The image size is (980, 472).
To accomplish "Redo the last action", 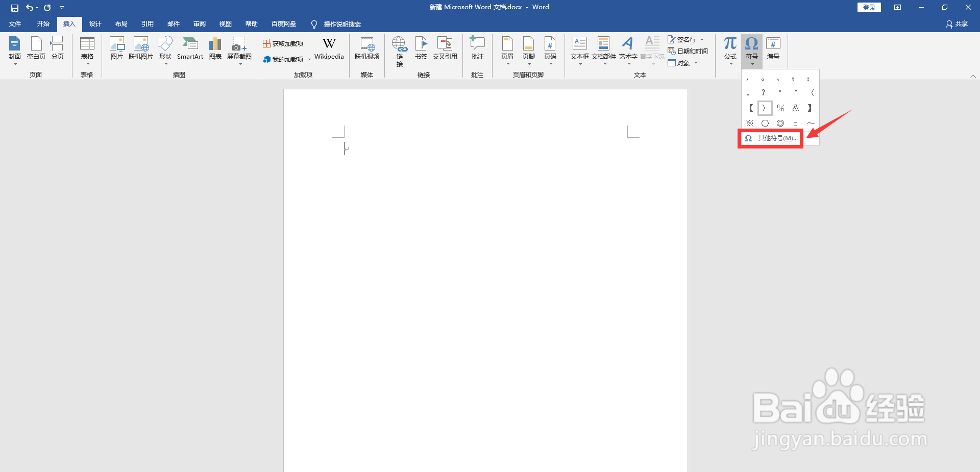I will (47, 8).
